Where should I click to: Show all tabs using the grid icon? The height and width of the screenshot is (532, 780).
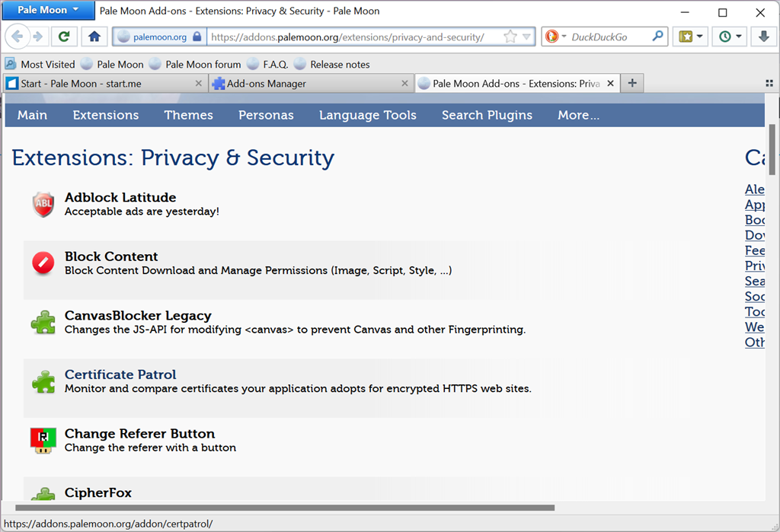pyautogui.click(x=769, y=84)
